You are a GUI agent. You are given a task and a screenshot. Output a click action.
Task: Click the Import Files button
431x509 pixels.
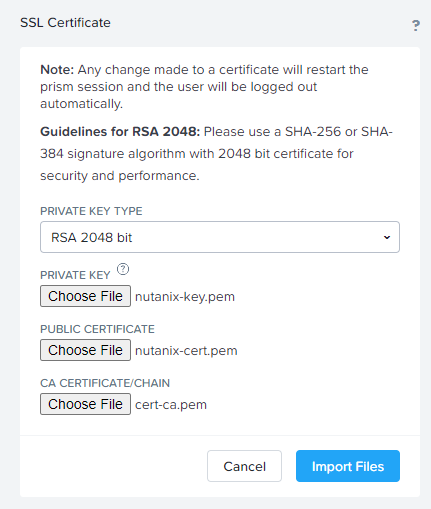(348, 466)
